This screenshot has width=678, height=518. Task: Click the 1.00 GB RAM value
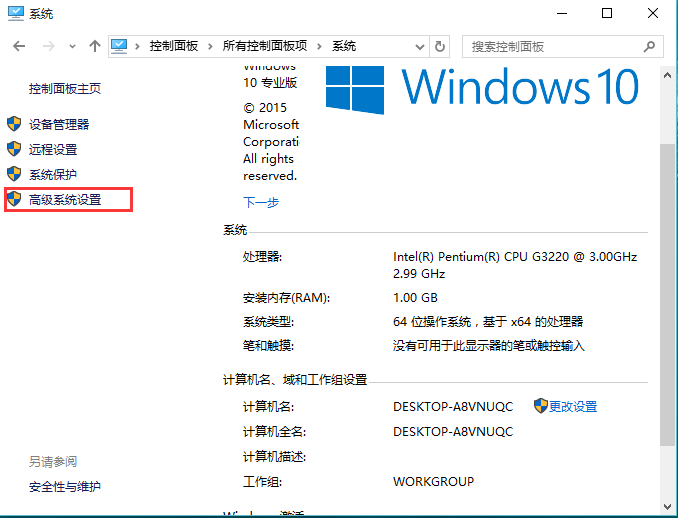tap(415, 298)
